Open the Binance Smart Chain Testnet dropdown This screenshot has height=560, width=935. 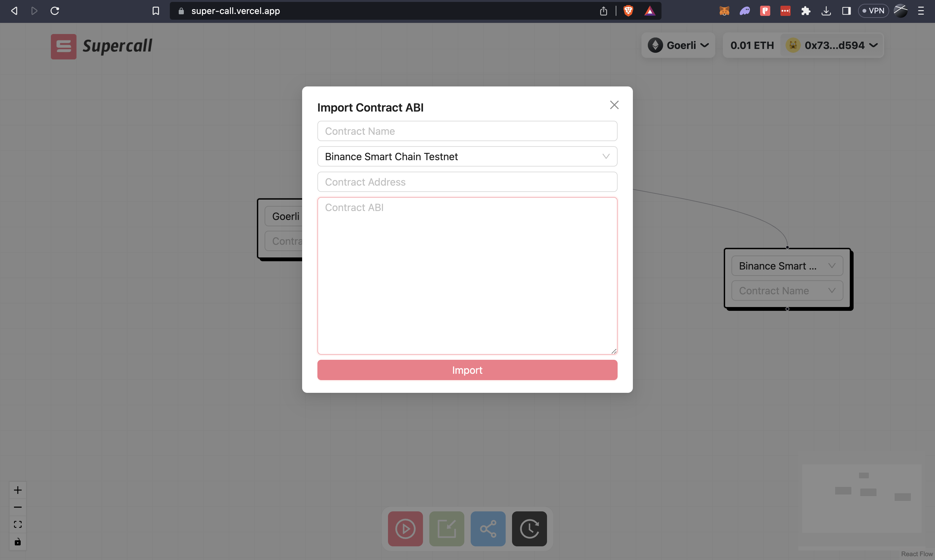[x=467, y=156]
